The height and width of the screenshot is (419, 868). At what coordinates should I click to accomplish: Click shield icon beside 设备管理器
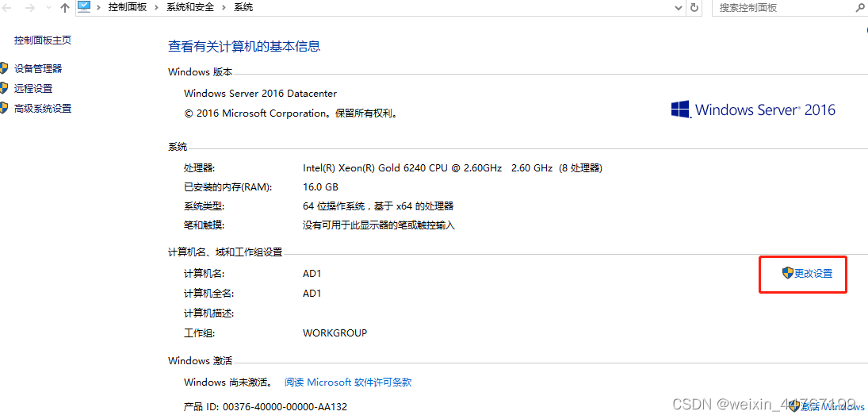pyautogui.click(x=4, y=68)
